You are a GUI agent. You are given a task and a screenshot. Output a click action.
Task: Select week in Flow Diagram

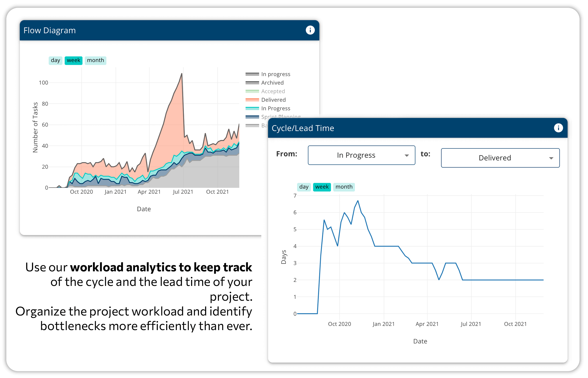73,60
